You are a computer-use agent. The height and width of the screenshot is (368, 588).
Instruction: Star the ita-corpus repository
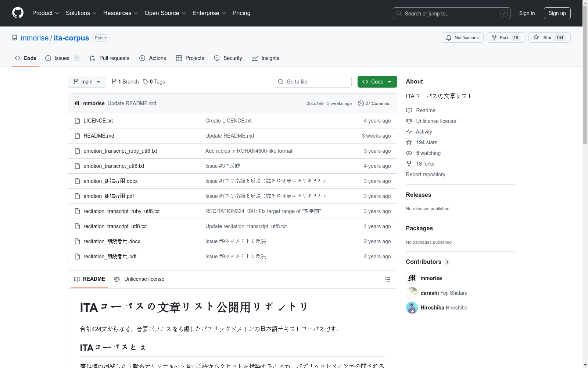point(549,38)
